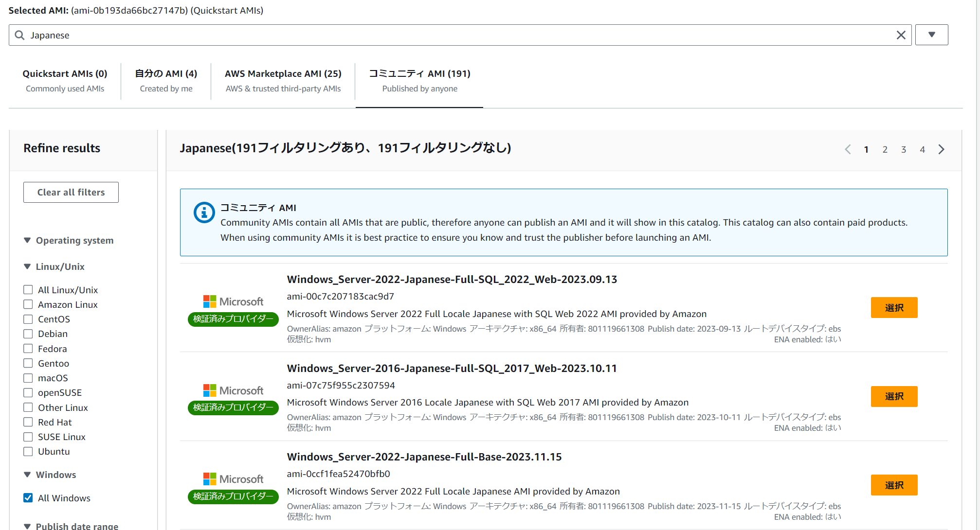Go to the next results page chevron
The height and width of the screenshot is (530, 980).
[x=941, y=149]
